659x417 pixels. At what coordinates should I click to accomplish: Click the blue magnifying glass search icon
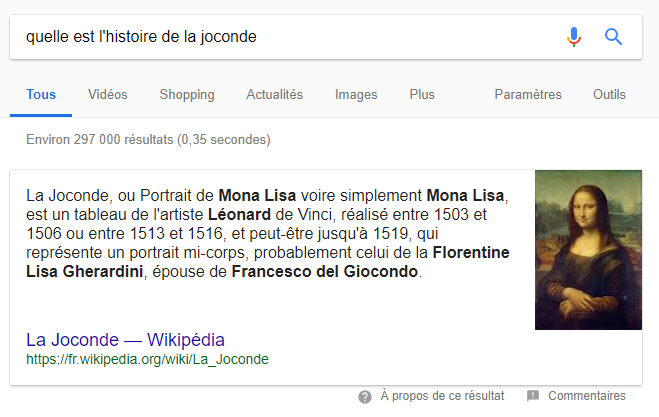click(613, 37)
